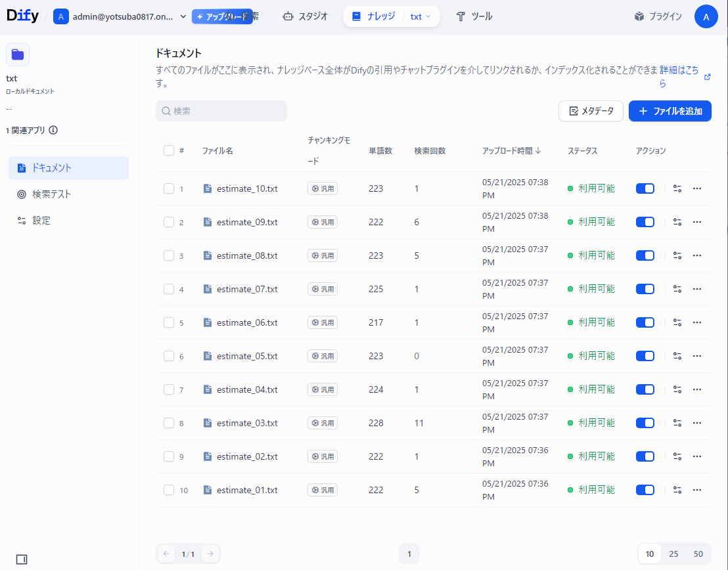Open more actions menu for estimate_09.txt
This screenshot has height=570, width=728.
697,222
